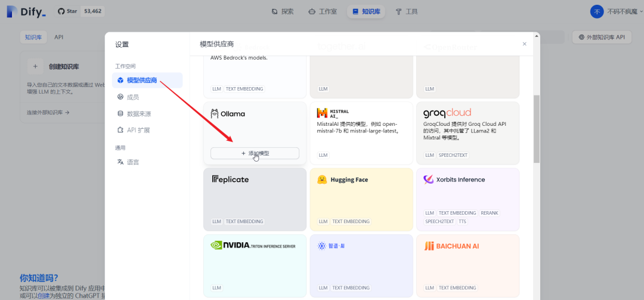The width and height of the screenshot is (644, 300).
Task: Click the 设置 dialog title
Action: pos(122,44)
